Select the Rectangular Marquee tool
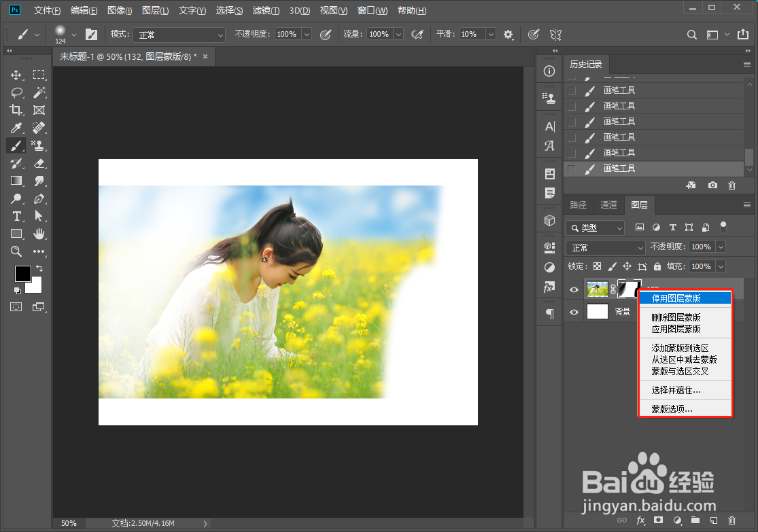 point(39,75)
